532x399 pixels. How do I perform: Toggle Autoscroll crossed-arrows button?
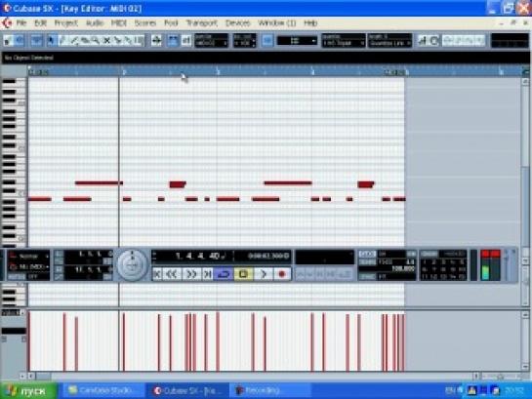pos(156,41)
